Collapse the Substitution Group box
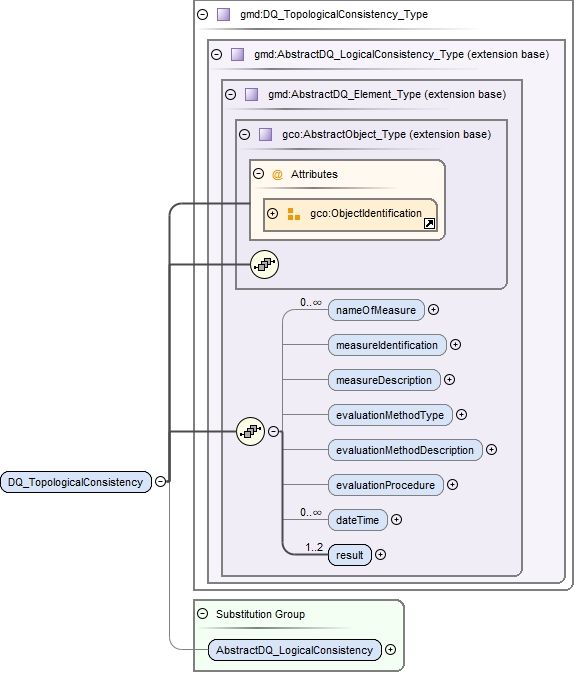The image size is (575, 673). point(202,613)
